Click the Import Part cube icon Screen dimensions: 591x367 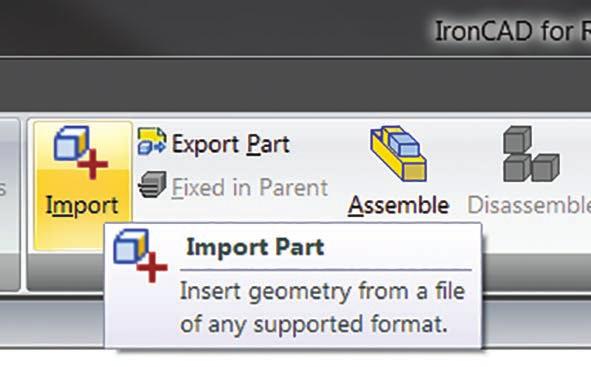(81, 152)
